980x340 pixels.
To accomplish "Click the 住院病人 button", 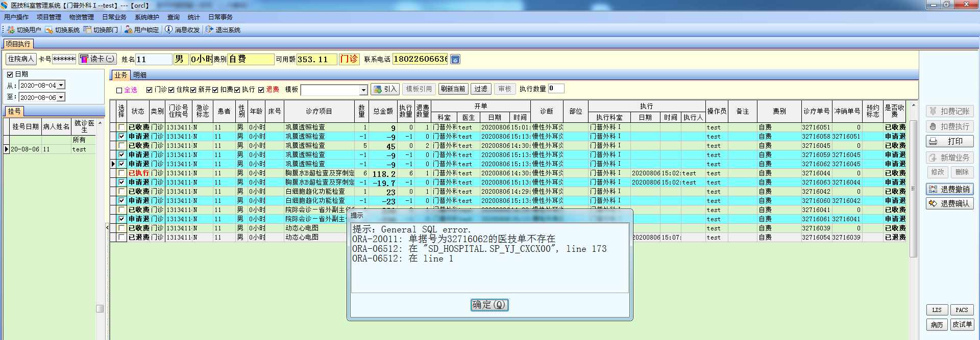I will coord(21,59).
